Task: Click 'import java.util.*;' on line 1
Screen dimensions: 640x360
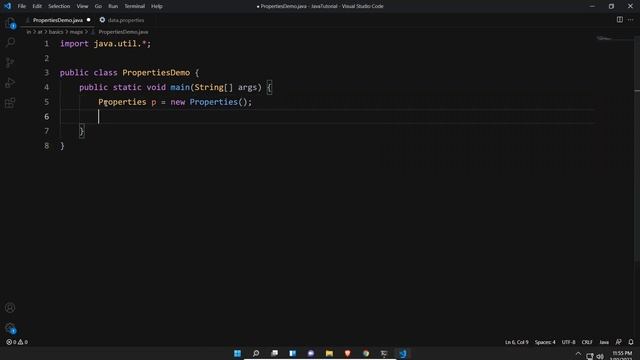Action: (105, 44)
